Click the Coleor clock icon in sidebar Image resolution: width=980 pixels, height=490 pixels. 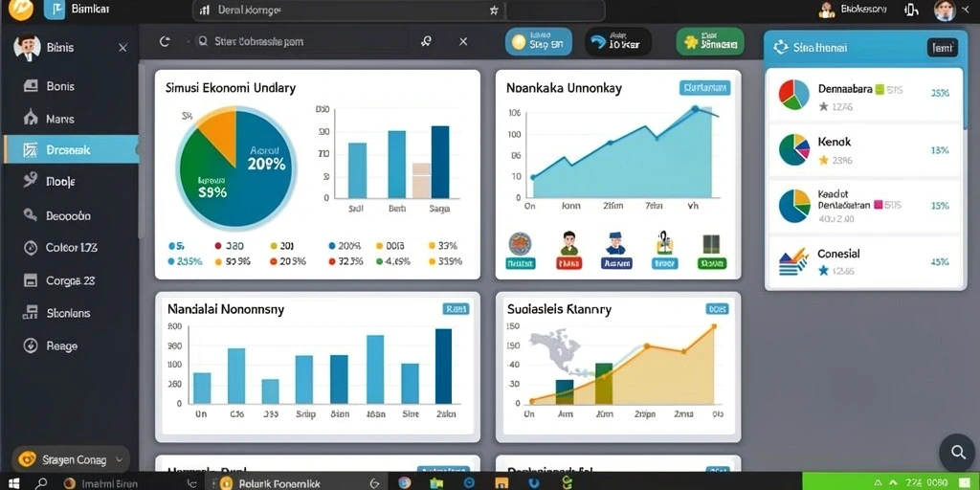30,248
